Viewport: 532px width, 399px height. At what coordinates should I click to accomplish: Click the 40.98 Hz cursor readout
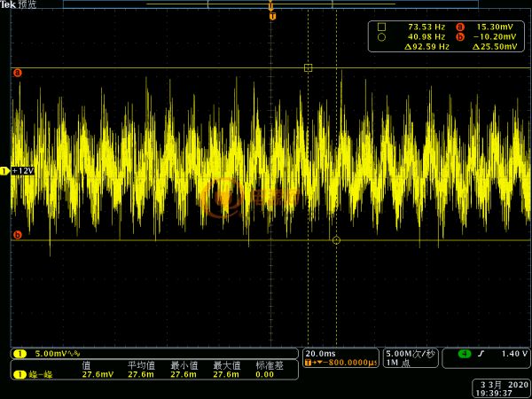(x=426, y=36)
